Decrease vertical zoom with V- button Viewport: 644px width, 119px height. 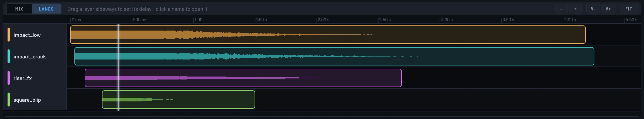[593, 9]
